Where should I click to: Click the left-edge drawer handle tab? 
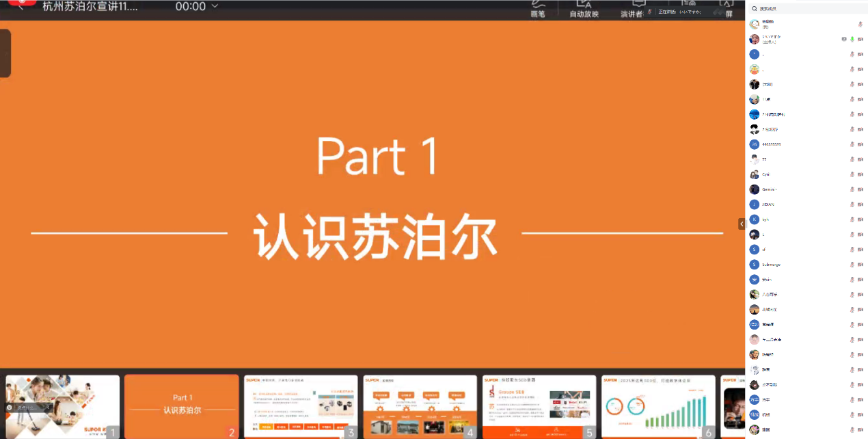pos(5,53)
